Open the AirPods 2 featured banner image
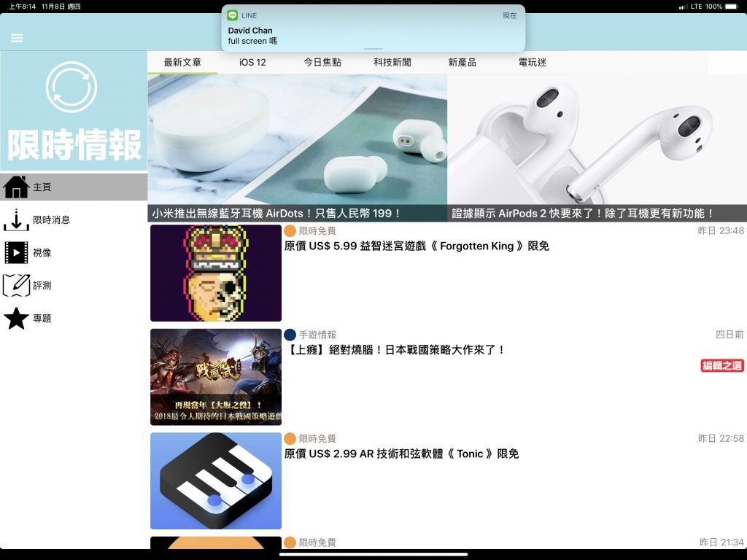Viewport: 747px width, 560px height. [x=597, y=147]
